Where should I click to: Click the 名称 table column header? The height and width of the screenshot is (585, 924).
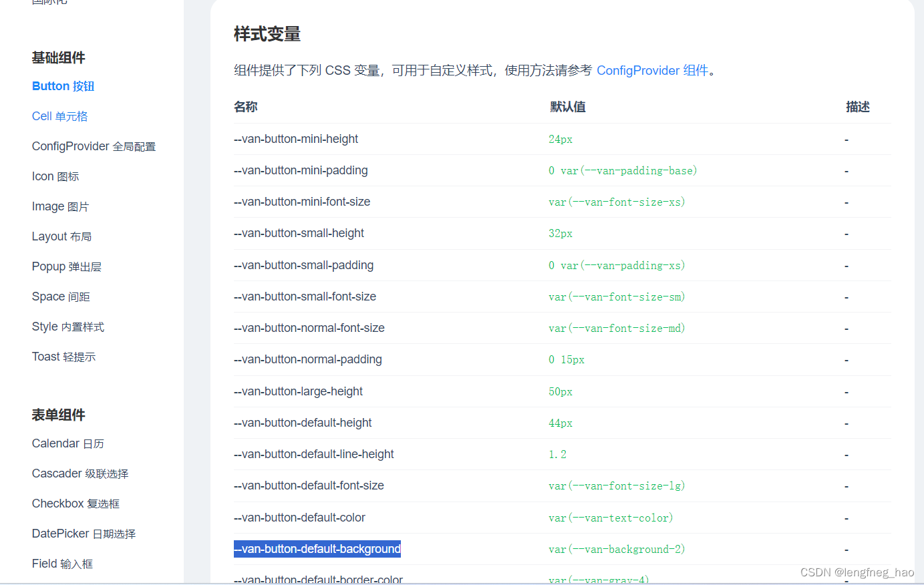click(x=246, y=106)
